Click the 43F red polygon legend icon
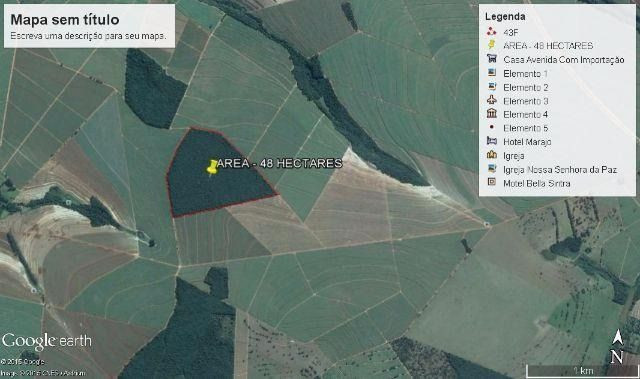The image size is (640, 379). (491, 32)
